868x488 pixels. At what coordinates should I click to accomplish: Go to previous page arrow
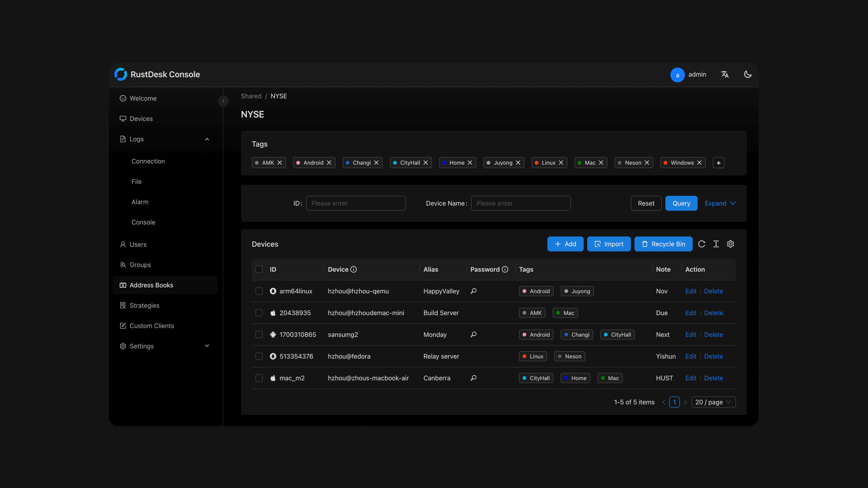click(663, 402)
